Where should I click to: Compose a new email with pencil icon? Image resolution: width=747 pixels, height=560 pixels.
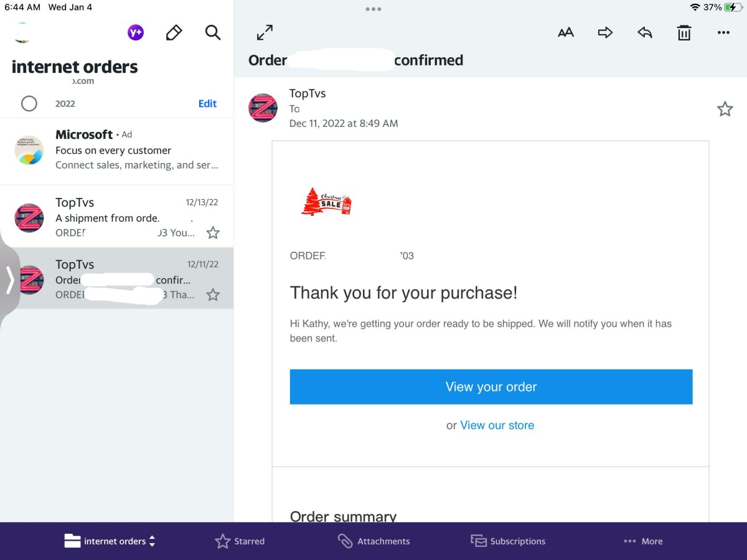coord(174,33)
